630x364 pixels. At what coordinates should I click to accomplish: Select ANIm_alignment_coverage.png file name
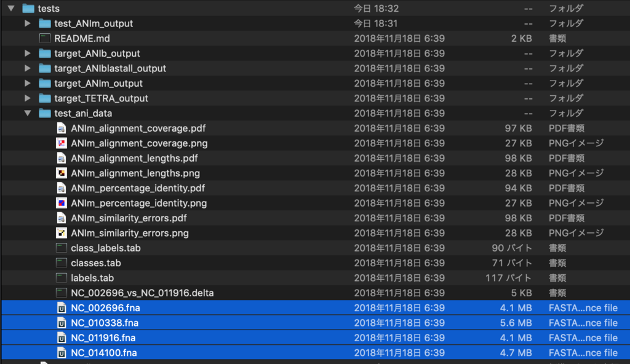click(140, 143)
